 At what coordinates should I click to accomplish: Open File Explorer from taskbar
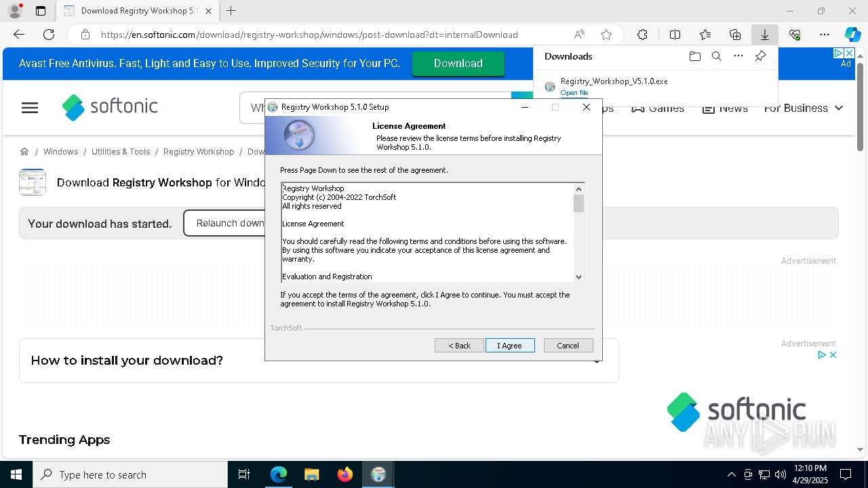311,474
